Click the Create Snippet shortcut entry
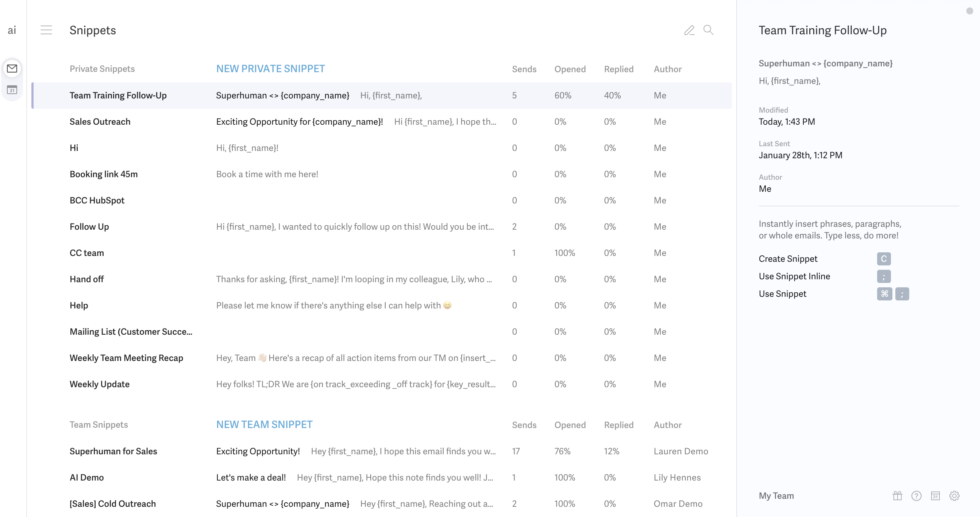This screenshot has height=517, width=980. pos(787,259)
